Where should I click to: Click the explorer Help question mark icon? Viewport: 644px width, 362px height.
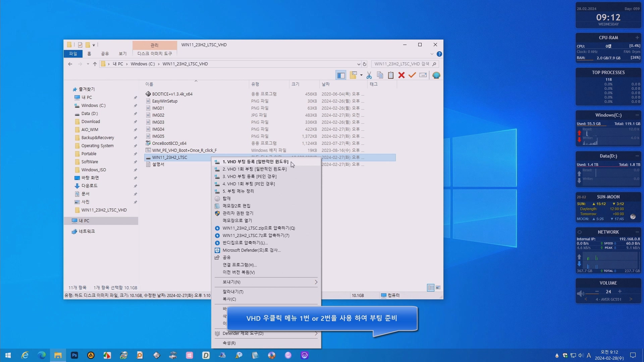tap(439, 54)
